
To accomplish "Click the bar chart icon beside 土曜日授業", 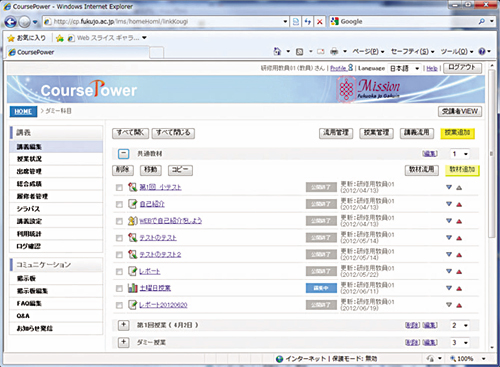I will [132, 288].
